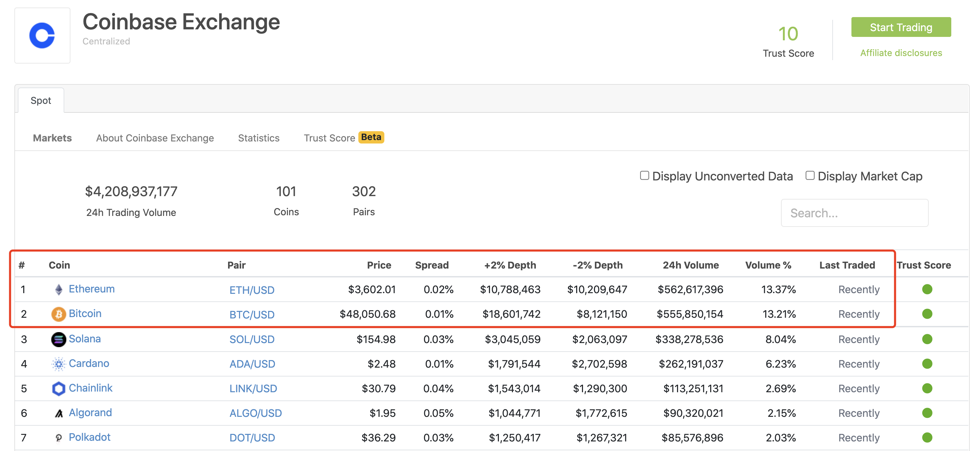980x451 pixels.
Task: Click the 302 Pairs count
Action: pyautogui.click(x=364, y=191)
